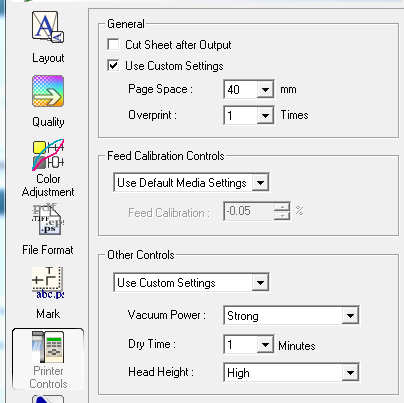Expand the Dry Time minutes dropdown

coord(265,344)
